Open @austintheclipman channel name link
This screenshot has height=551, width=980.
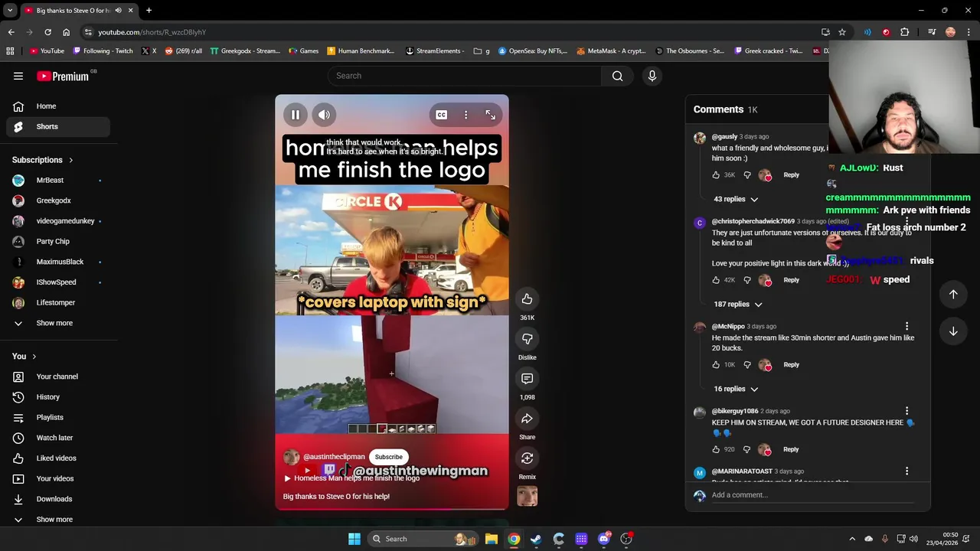[x=334, y=457]
